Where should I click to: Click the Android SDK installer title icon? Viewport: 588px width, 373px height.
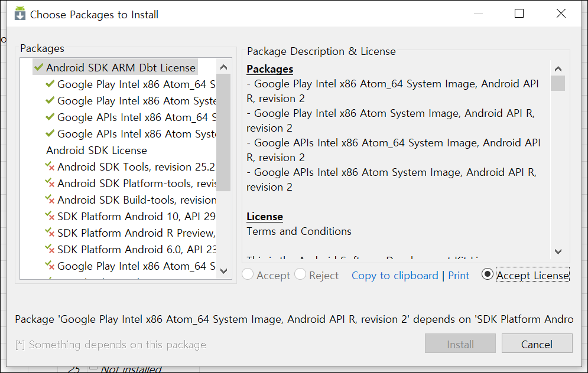coord(21,14)
